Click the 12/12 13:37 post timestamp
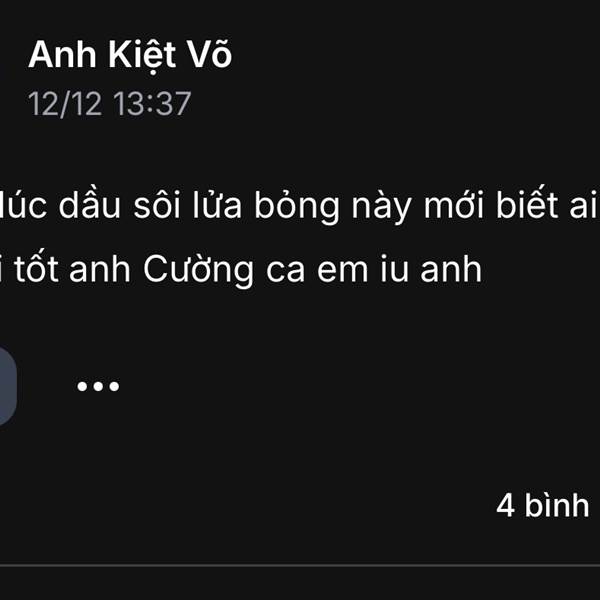 pos(109,103)
